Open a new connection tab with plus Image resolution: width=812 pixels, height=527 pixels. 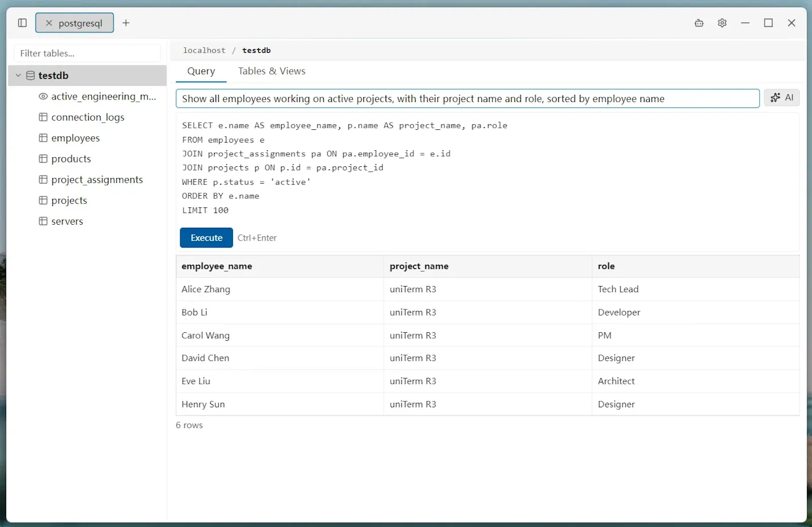pyautogui.click(x=126, y=23)
